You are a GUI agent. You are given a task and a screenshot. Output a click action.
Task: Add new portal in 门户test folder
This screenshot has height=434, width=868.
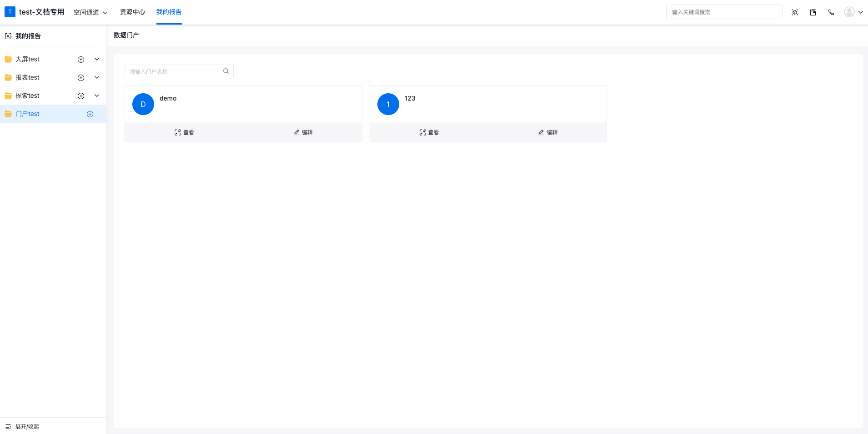(x=90, y=114)
